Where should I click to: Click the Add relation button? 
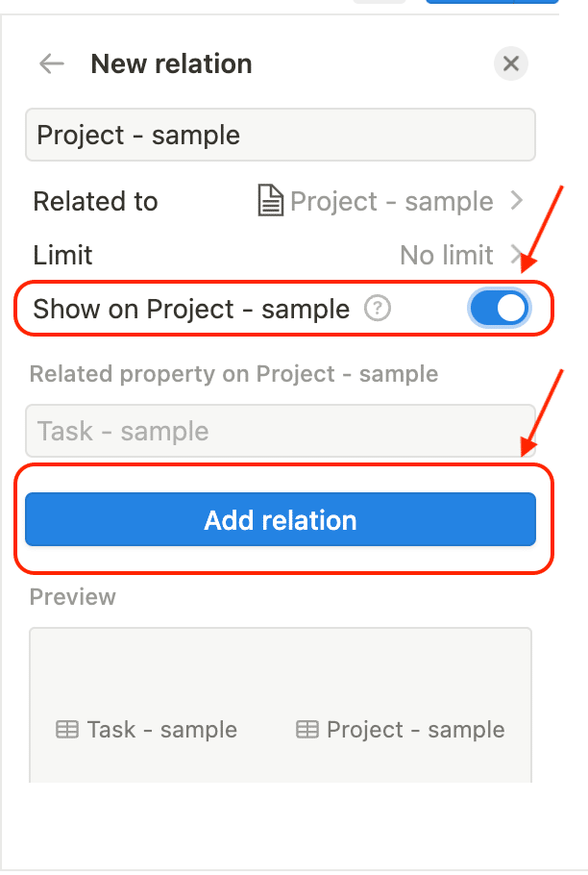coord(281,519)
